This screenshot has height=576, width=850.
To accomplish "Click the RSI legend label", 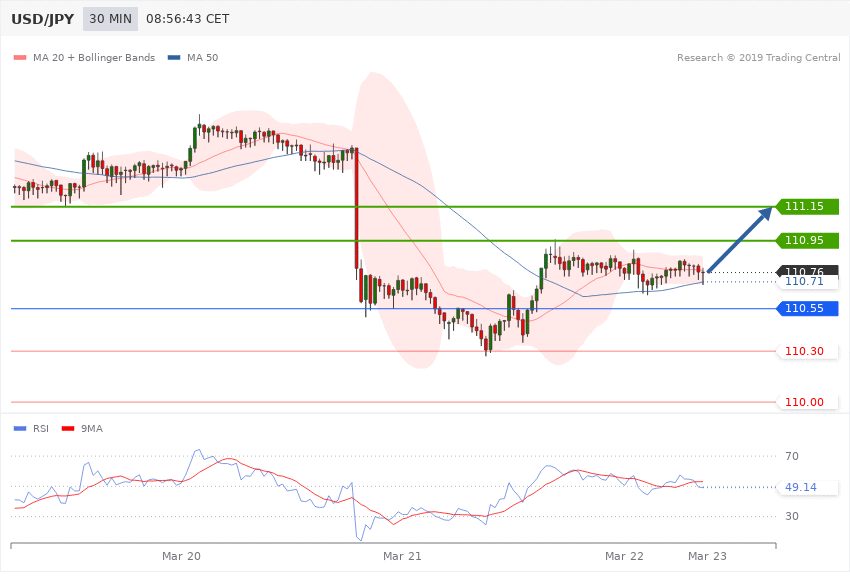I will 41,429.
